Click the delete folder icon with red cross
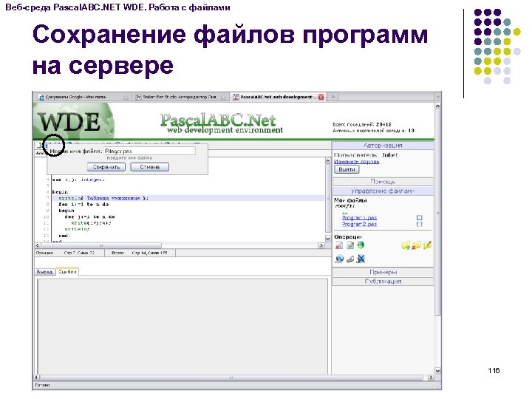Viewport: 532px width, 399px height. (x=417, y=245)
